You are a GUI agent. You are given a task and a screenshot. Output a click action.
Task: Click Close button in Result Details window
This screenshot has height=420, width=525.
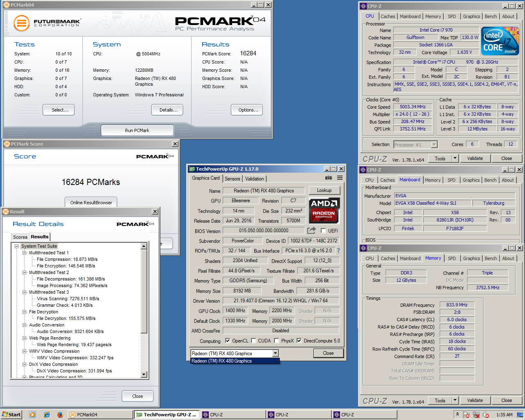(x=137, y=396)
